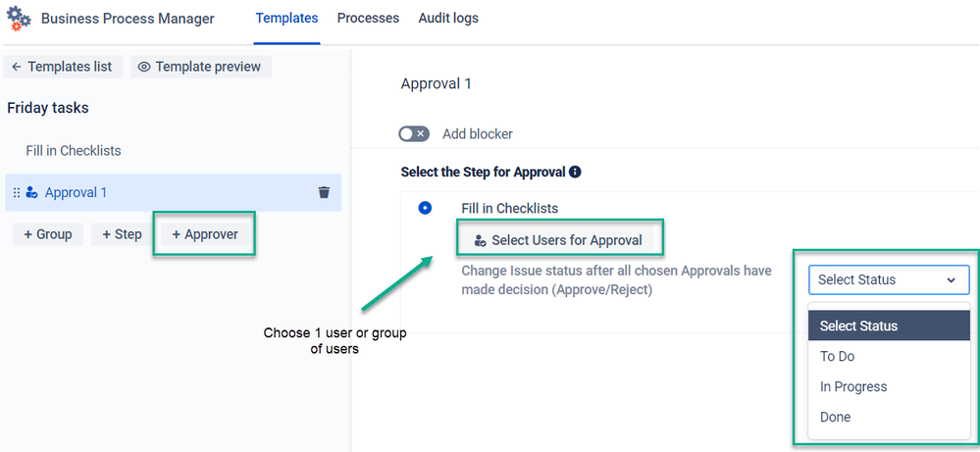Click the Business Process Manager gears logo
The image size is (980, 452).
pos(18,18)
